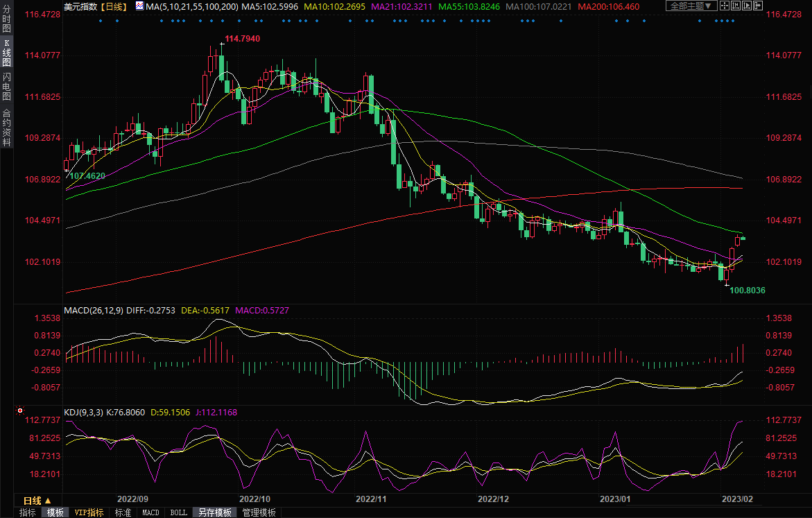Expand the 日线 period selector

(37, 500)
